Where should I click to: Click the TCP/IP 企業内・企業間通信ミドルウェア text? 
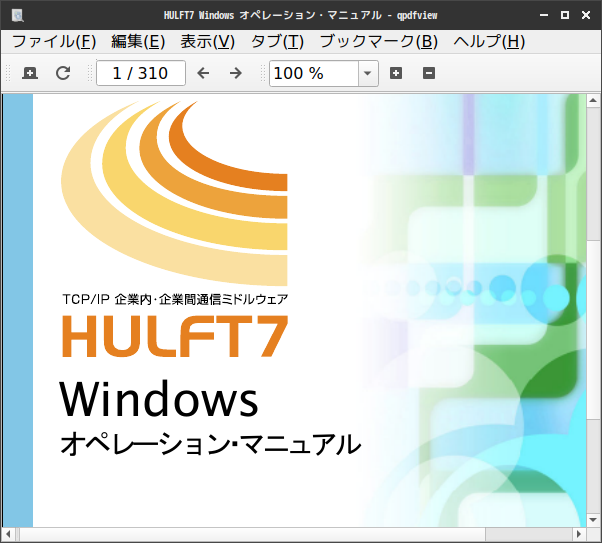coord(175,300)
